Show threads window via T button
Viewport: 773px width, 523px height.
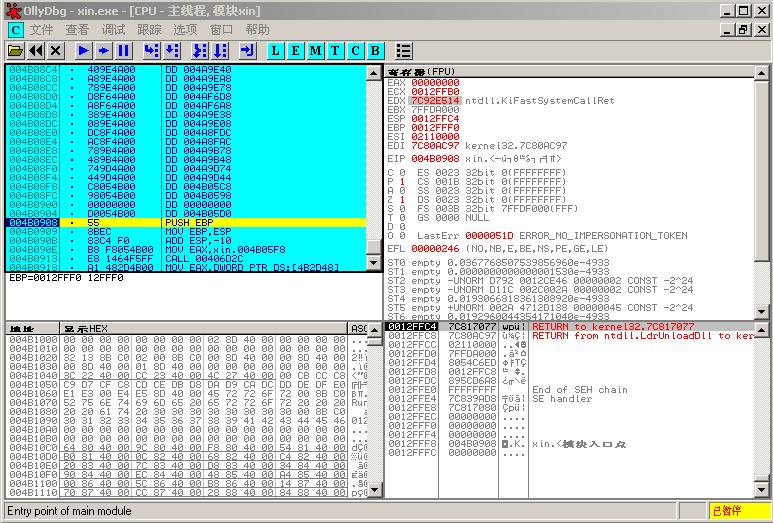335,50
